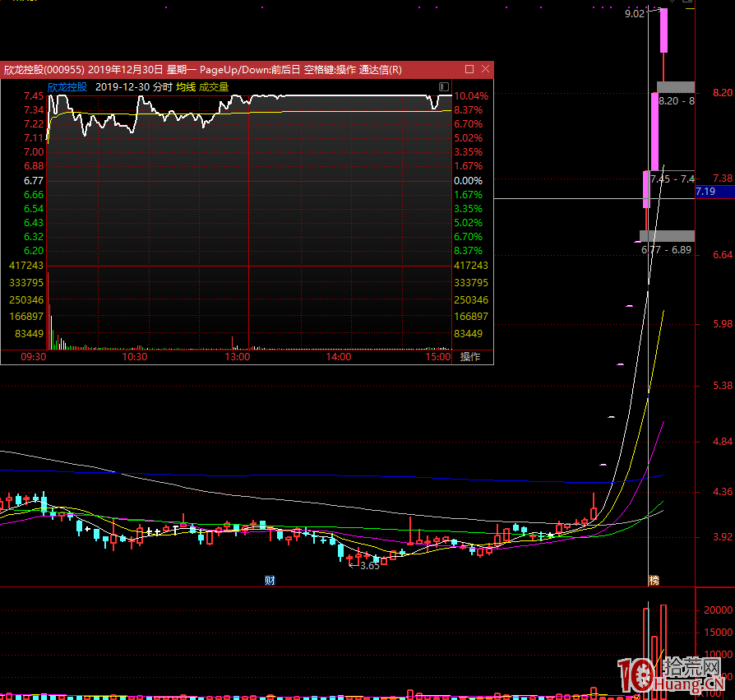Image resolution: width=735 pixels, height=700 pixels.
Task: Toggle the small panel icon above the percent axis
Action: click(x=444, y=86)
